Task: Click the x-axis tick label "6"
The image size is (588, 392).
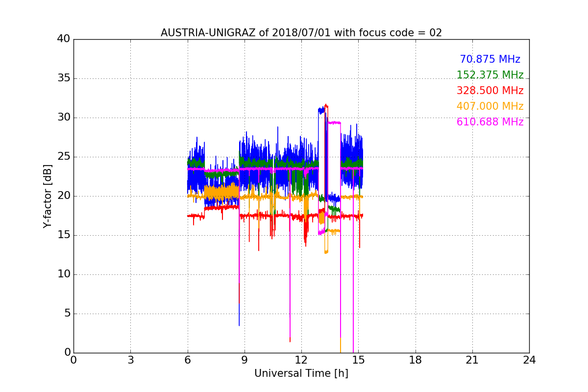Action: pyautogui.click(x=187, y=360)
